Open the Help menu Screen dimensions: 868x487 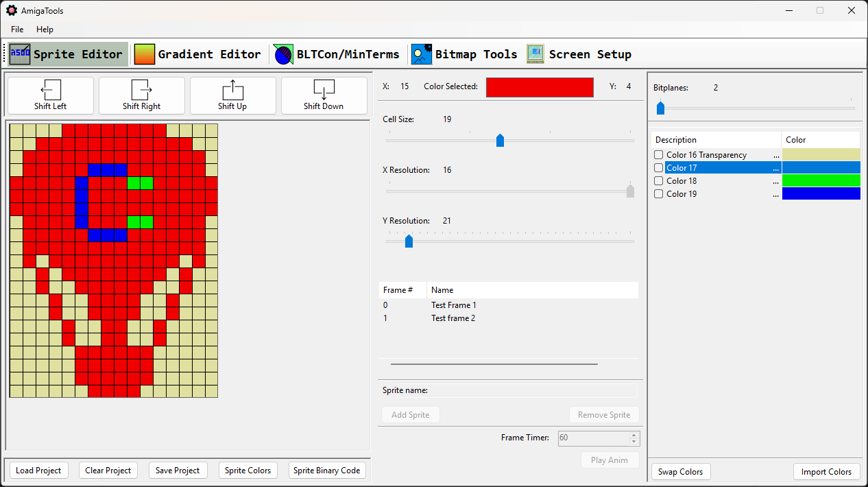[x=45, y=29]
